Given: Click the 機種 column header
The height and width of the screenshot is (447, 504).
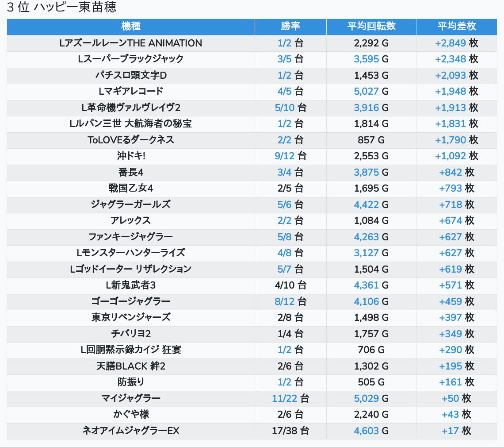Looking at the screenshot, I should pyautogui.click(x=131, y=27).
